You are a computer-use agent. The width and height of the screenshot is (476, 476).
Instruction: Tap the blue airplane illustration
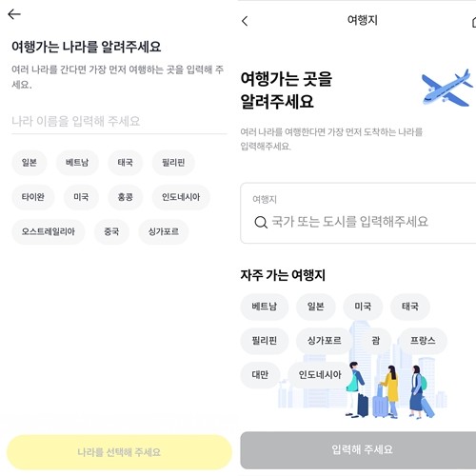[446, 88]
